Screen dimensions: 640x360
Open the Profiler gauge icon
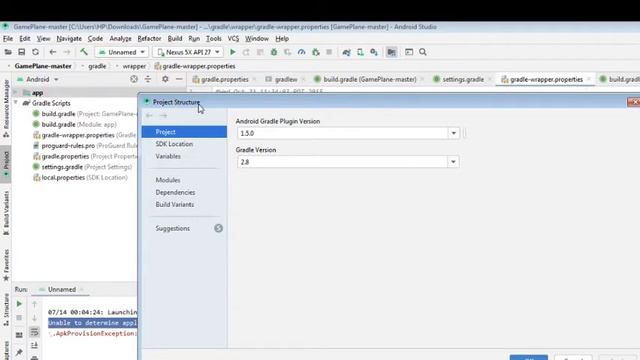302,52
